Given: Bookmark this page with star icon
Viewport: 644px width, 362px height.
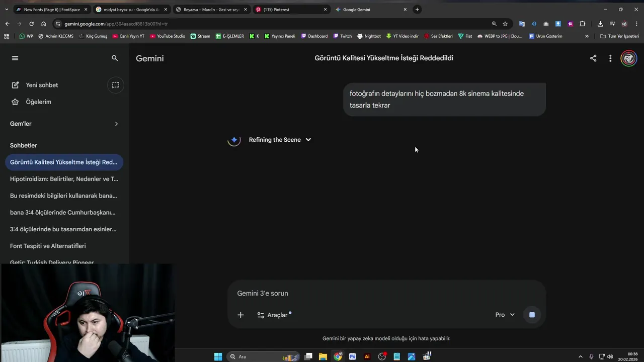Looking at the screenshot, I should 505,24.
